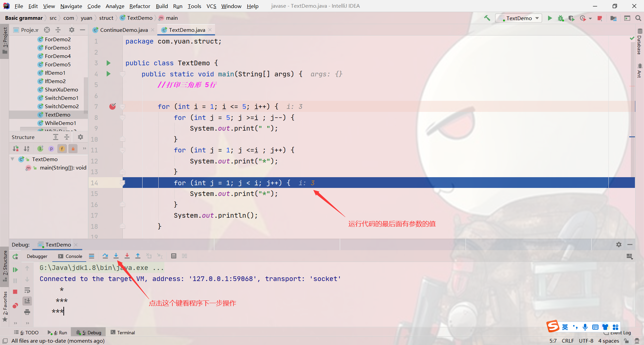The width and height of the screenshot is (644, 345).
Task: Click the run gutter arrow on line 3
Action: pos(108,63)
